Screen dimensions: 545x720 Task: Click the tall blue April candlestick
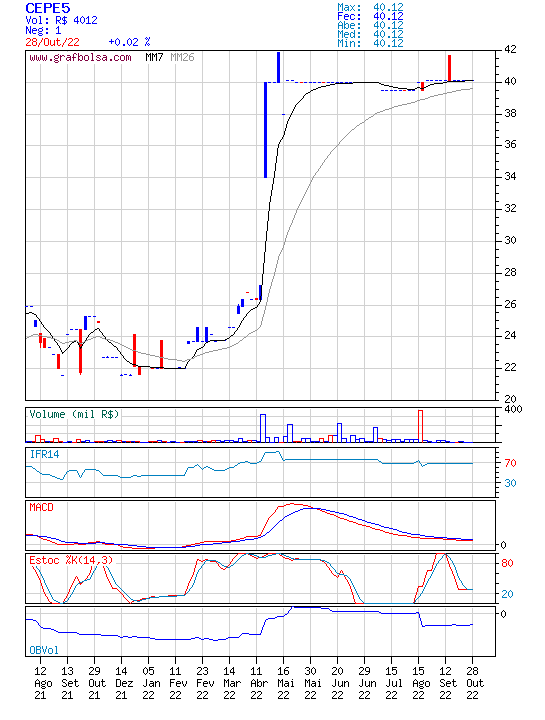[265, 129]
